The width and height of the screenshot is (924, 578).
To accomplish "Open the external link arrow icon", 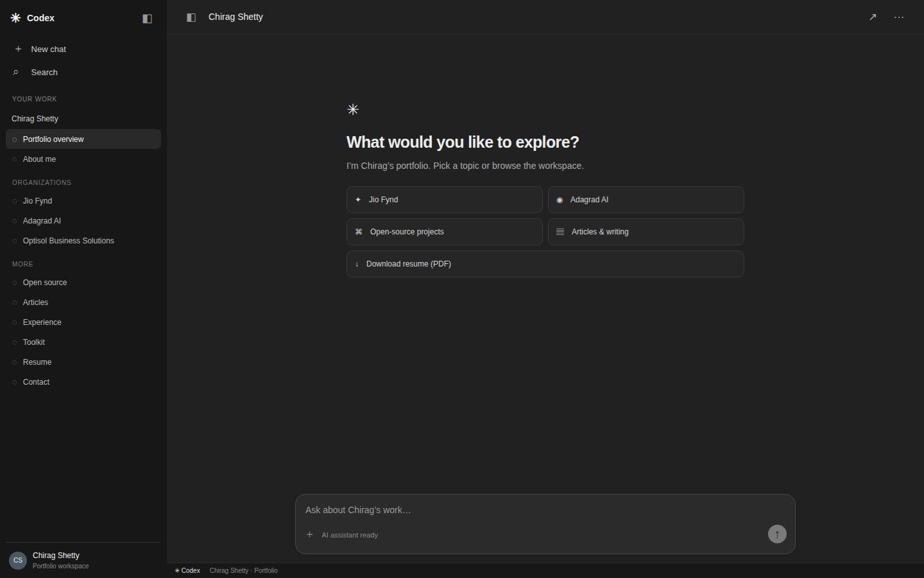I will click(873, 17).
